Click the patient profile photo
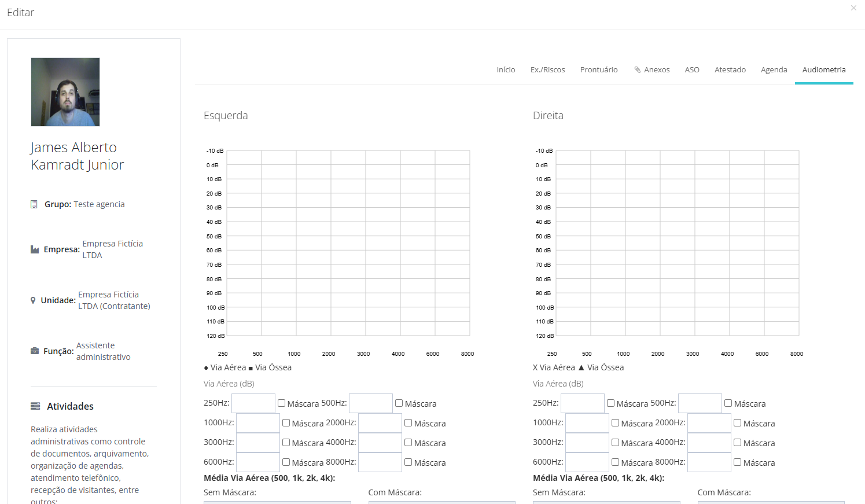This screenshot has height=504, width=865. click(65, 92)
